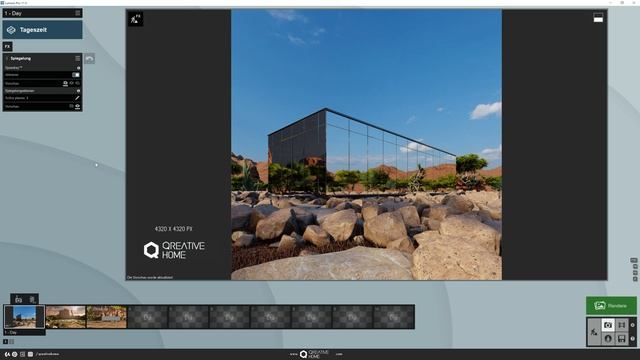The image size is (640, 360).
Task: Click the floppy disk save icon
Action: 622,339
